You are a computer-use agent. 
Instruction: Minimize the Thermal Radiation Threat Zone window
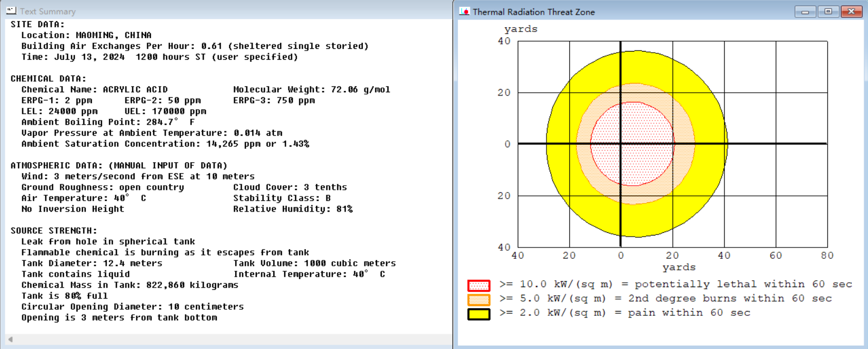(805, 11)
